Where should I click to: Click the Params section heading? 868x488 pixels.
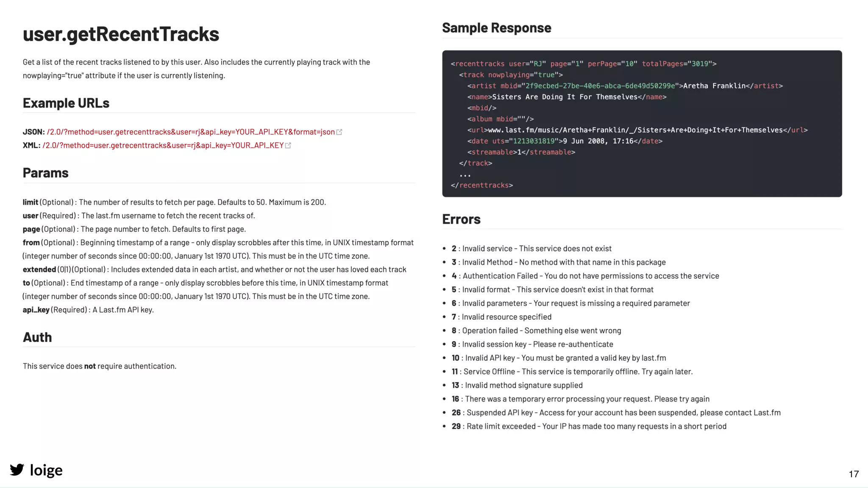(45, 173)
